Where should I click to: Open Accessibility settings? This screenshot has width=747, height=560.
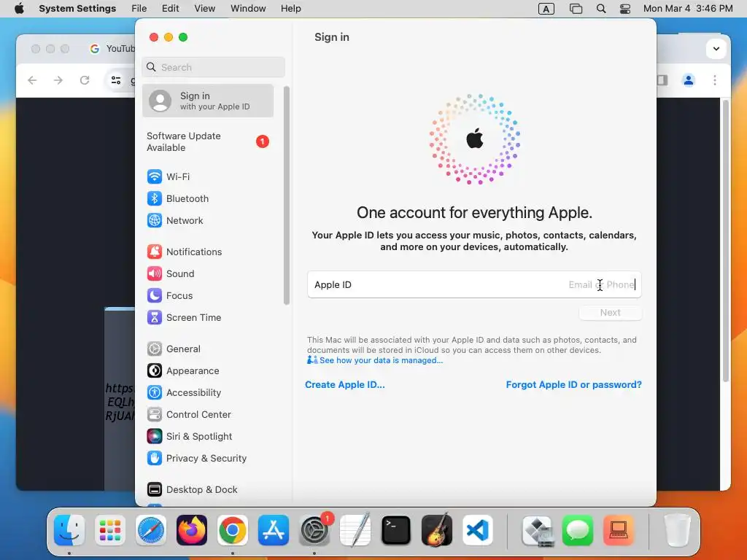tap(183, 393)
